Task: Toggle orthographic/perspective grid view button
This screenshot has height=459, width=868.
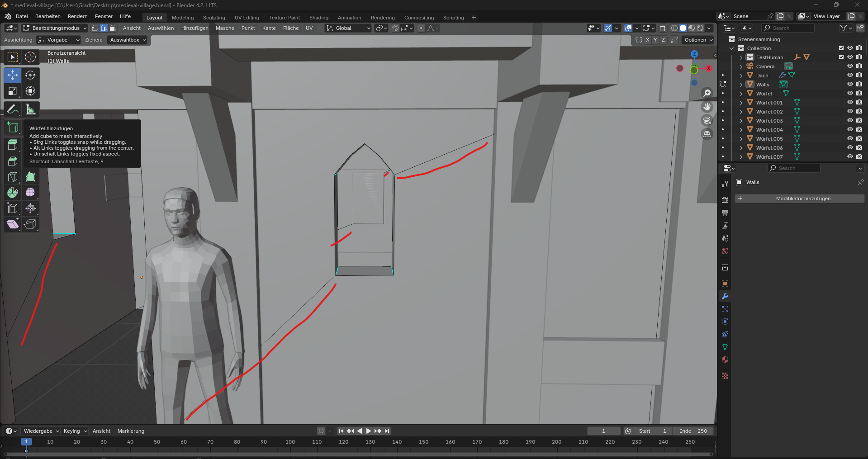Action: point(707,134)
